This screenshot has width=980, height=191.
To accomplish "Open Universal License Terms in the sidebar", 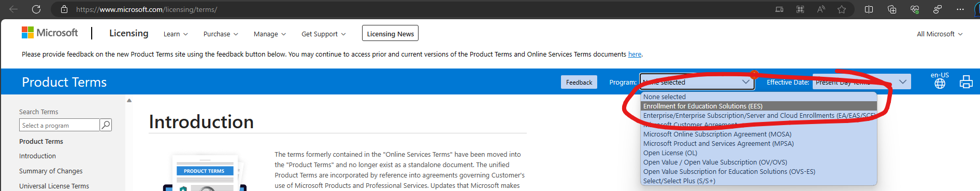I will pyautogui.click(x=54, y=186).
